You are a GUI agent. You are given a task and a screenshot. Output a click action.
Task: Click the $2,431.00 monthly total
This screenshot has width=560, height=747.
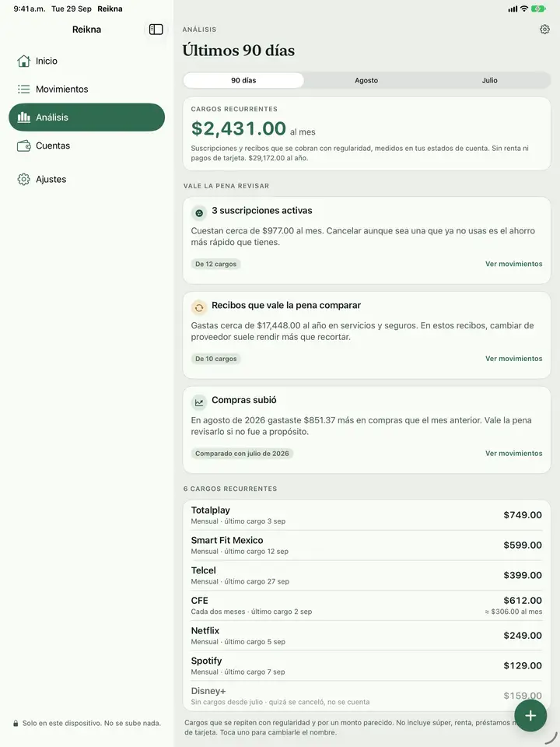(x=238, y=128)
